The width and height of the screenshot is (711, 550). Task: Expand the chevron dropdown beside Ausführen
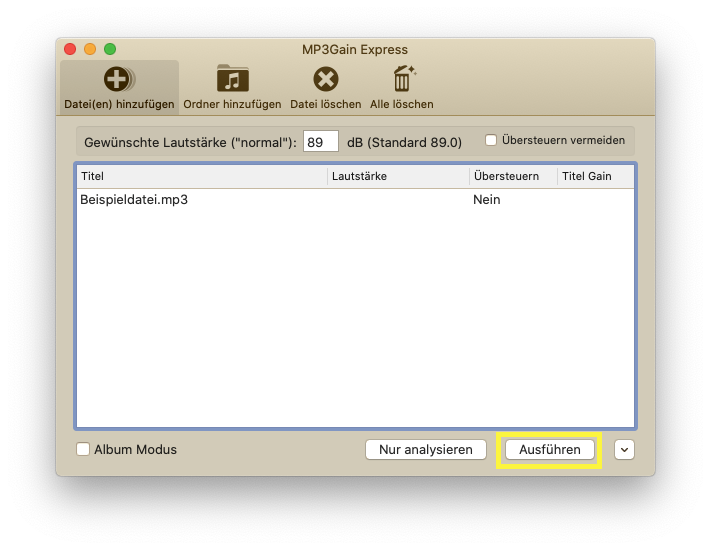pos(624,450)
